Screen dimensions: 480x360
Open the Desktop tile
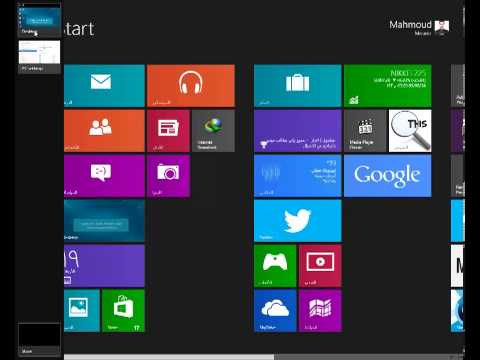104,221
